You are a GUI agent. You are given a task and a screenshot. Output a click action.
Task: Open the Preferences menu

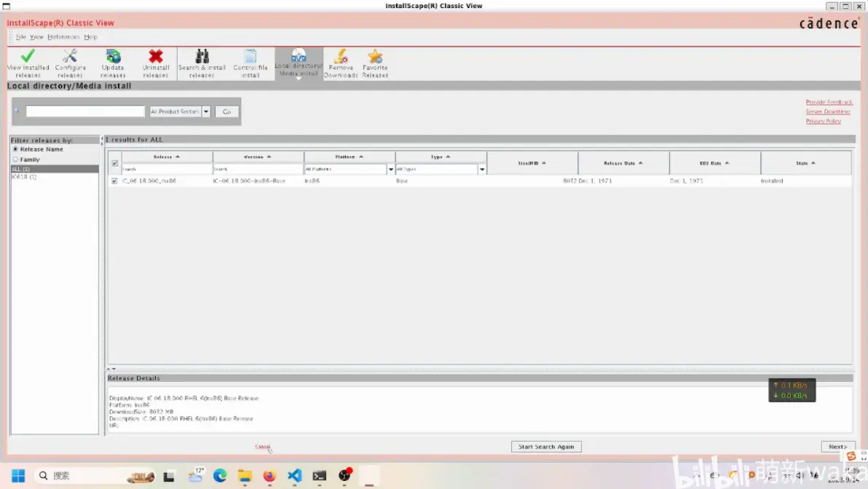pos(63,37)
